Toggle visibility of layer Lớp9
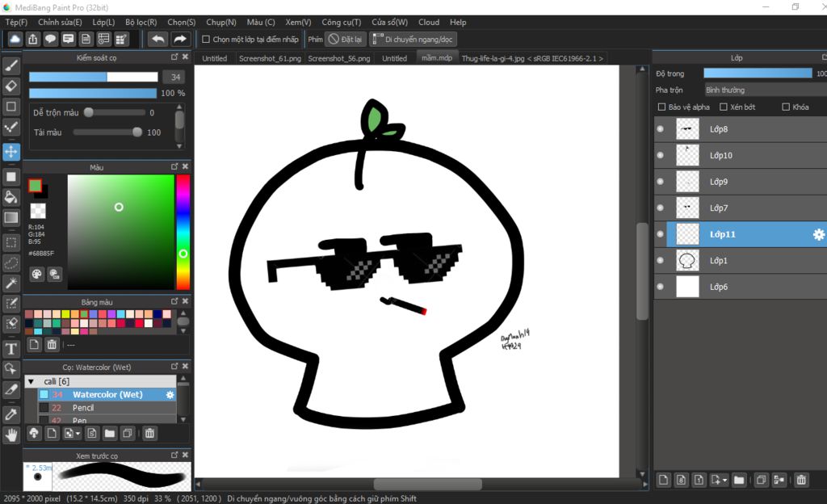Viewport: 827px width, 504px height. (x=661, y=182)
